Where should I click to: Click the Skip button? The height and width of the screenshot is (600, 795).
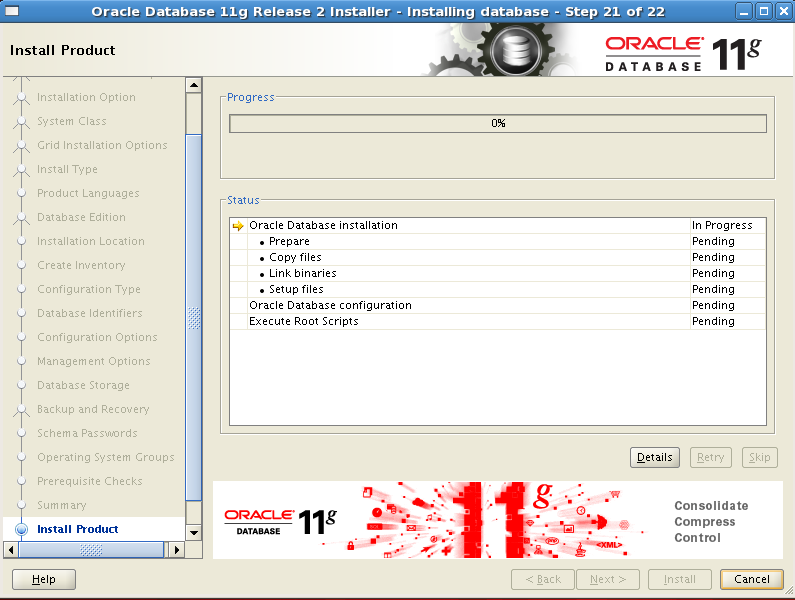(760, 457)
